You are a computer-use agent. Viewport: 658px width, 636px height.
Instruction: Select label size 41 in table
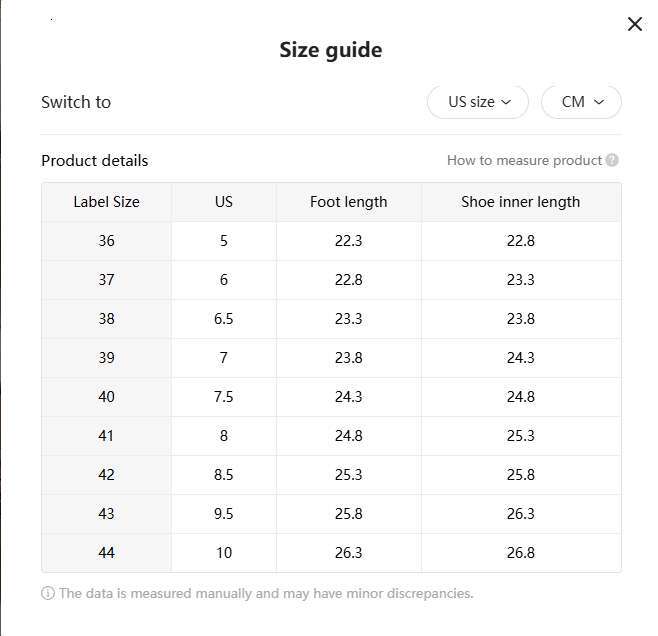point(106,436)
